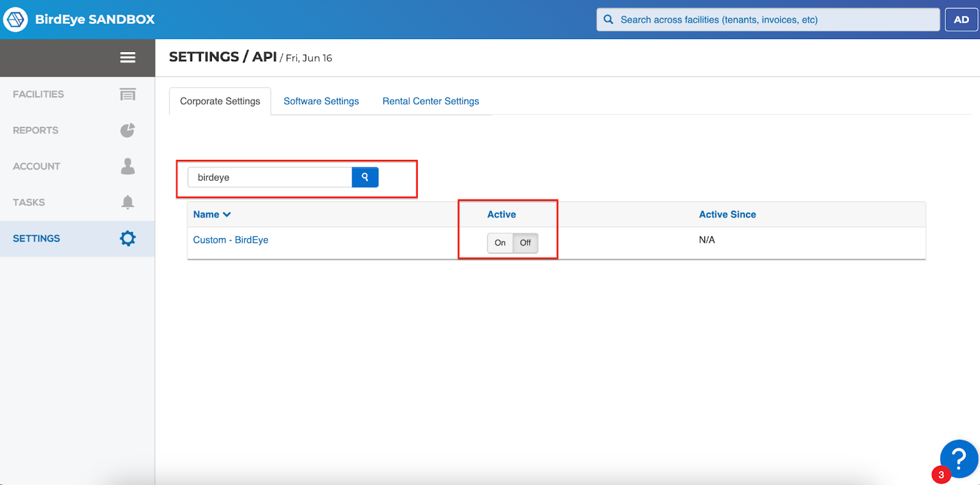This screenshot has width=980, height=485.
Task: Sort by Name column chevron
Action: click(227, 214)
